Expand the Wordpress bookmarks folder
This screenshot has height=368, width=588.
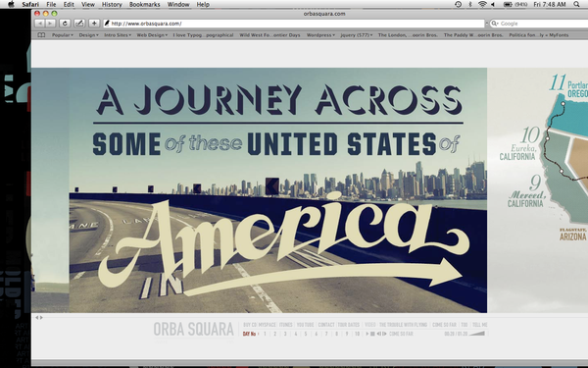coord(320,35)
